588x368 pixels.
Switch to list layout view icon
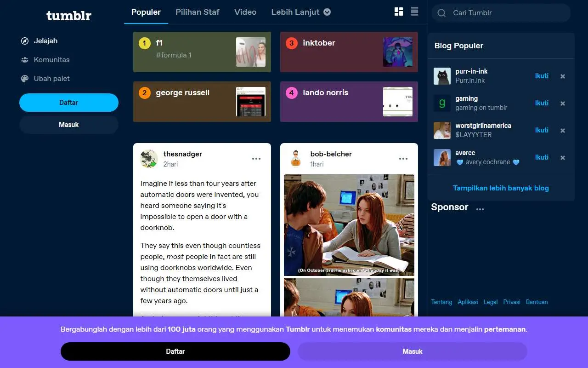click(x=414, y=11)
